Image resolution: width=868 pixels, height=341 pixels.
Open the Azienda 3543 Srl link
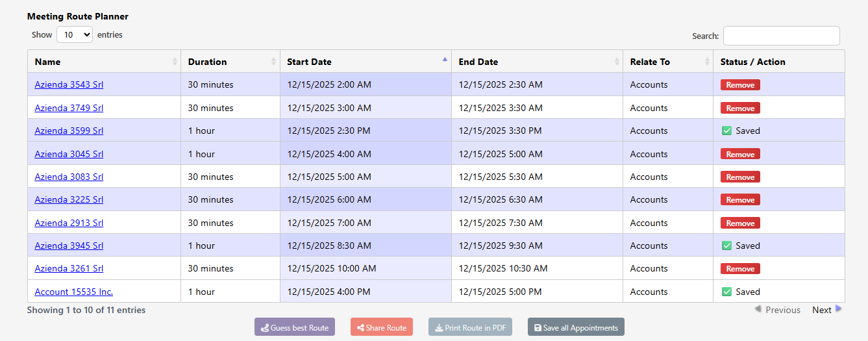(69, 84)
